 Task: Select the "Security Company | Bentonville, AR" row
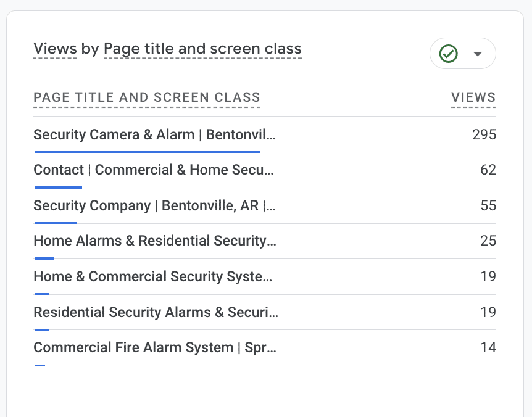tap(154, 205)
